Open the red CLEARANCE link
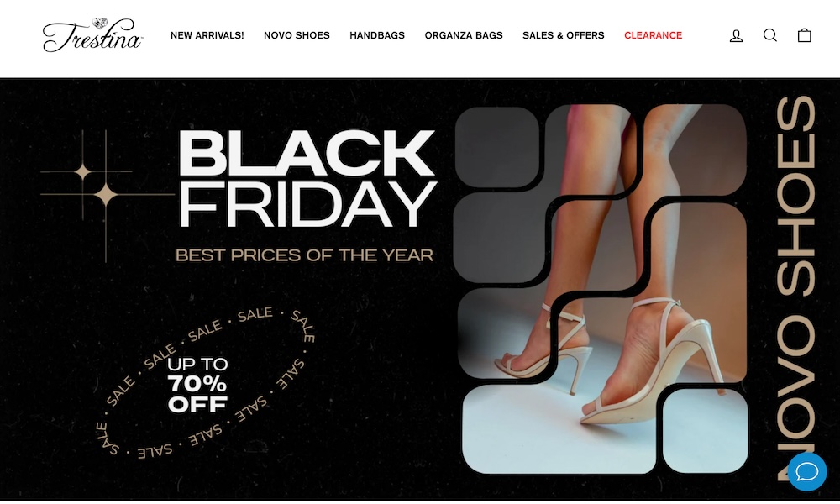The image size is (840, 504). pos(653,35)
